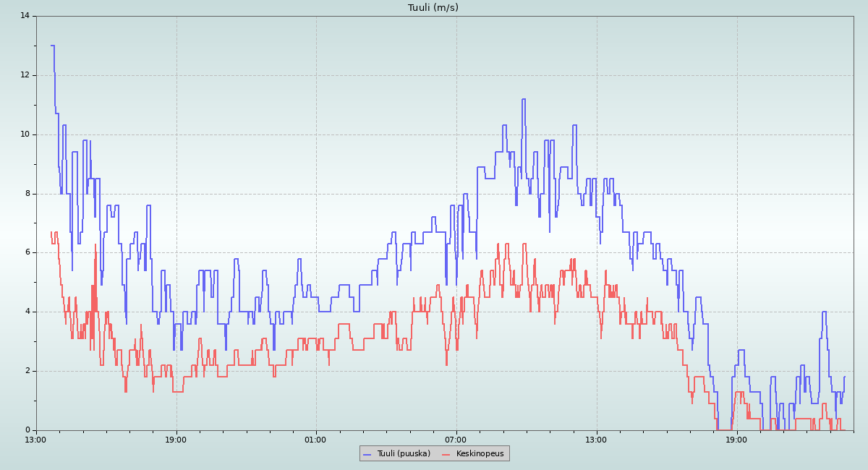This screenshot has width=868, height=470.
Task: Click the 12 value on the vertical axis
Action: tap(25, 75)
